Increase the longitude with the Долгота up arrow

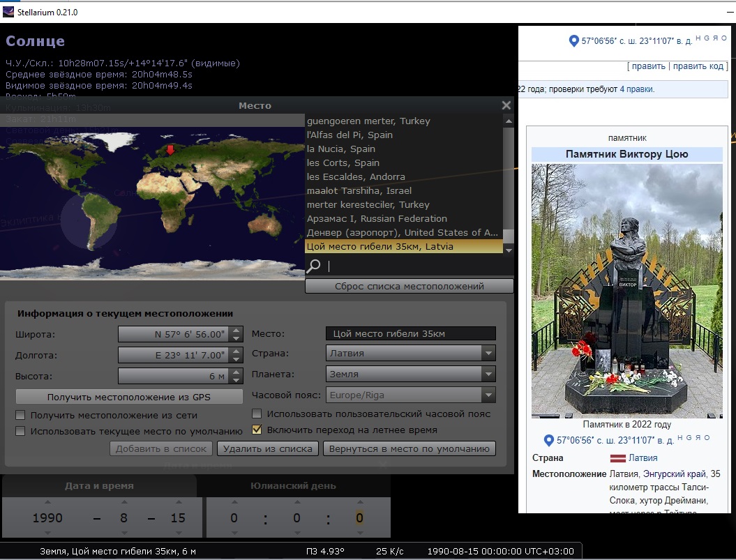click(236, 351)
